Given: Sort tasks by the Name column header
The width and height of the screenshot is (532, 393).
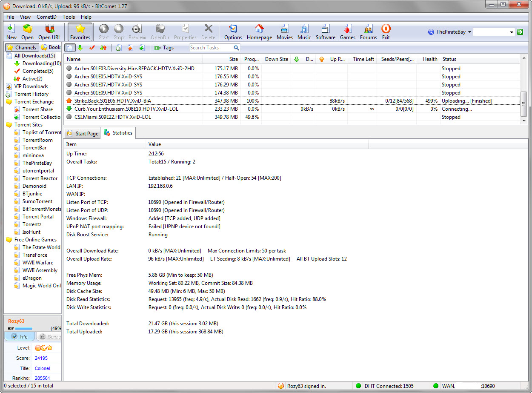Looking at the screenshot, I should point(133,59).
